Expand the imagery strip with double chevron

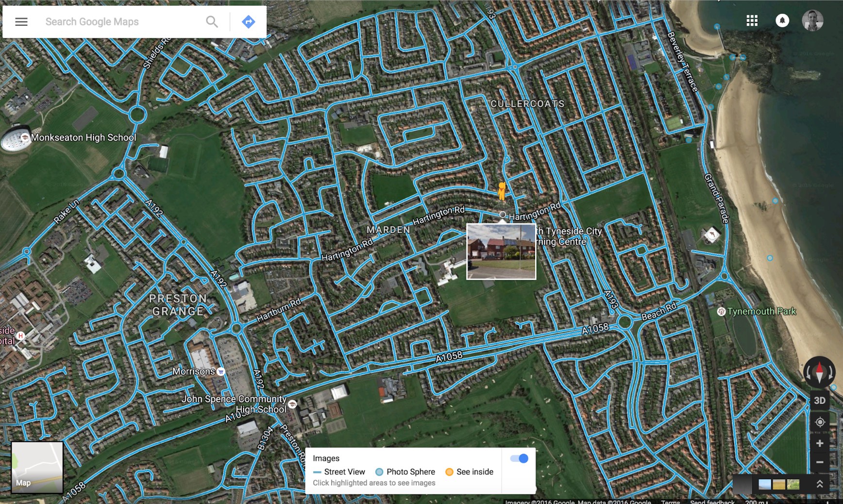click(819, 484)
